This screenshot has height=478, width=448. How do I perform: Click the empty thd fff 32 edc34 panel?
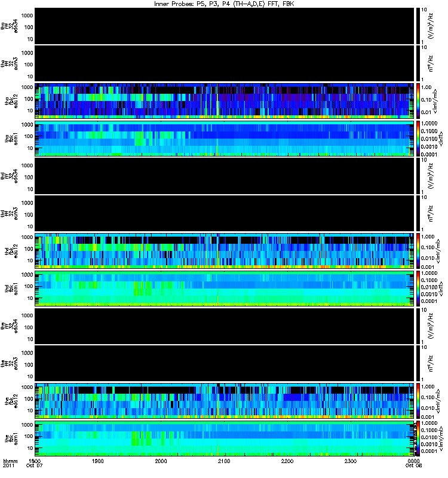(225, 176)
